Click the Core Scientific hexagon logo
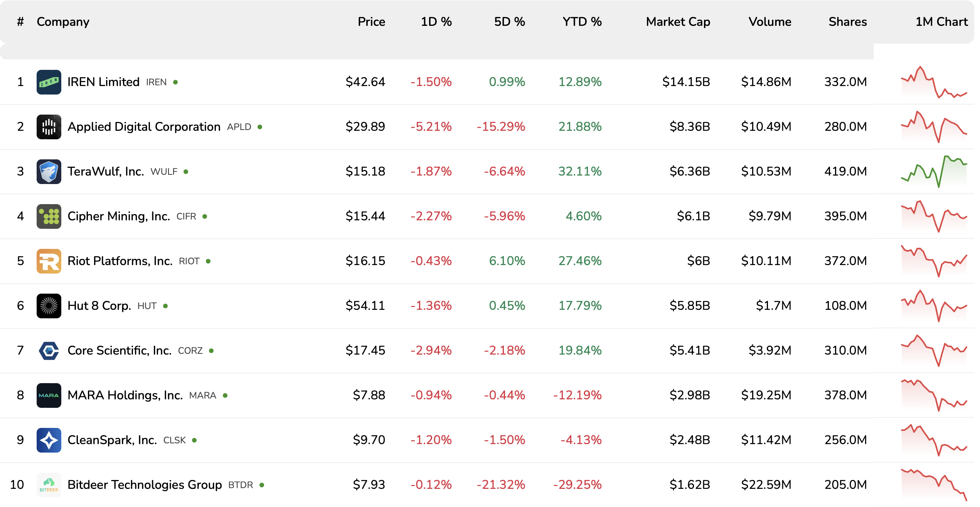 (x=49, y=351)
